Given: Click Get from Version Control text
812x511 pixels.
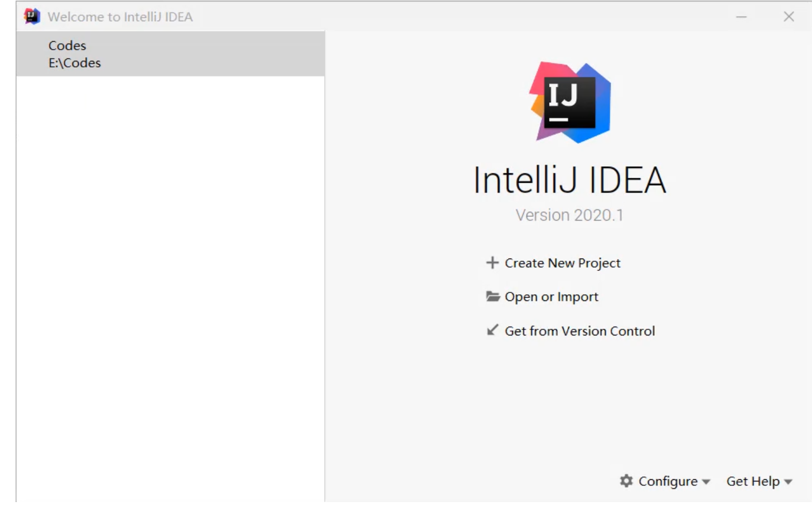Looking at the screenshot, I should pos(579,331).
